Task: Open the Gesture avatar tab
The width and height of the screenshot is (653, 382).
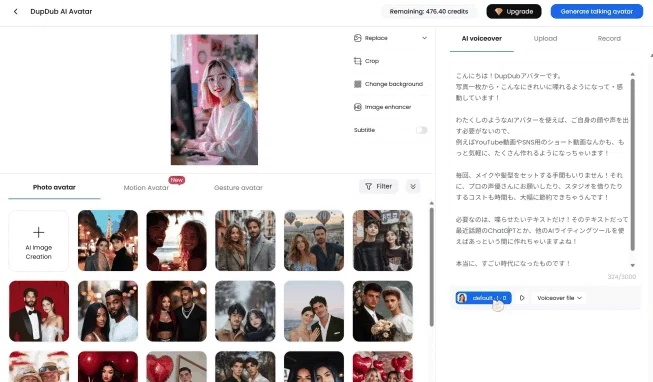Action: click(x=238, y=188)
